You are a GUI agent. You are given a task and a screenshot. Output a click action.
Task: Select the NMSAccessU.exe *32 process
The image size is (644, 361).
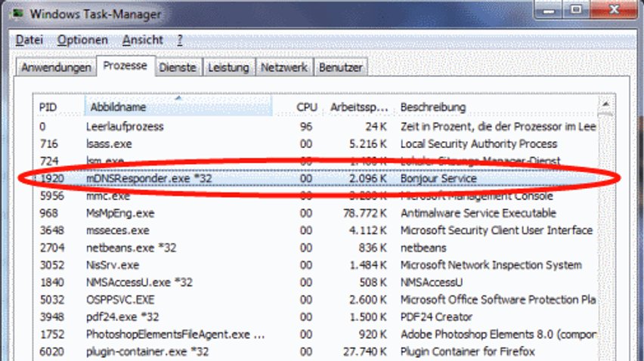[x=316, y=282]
